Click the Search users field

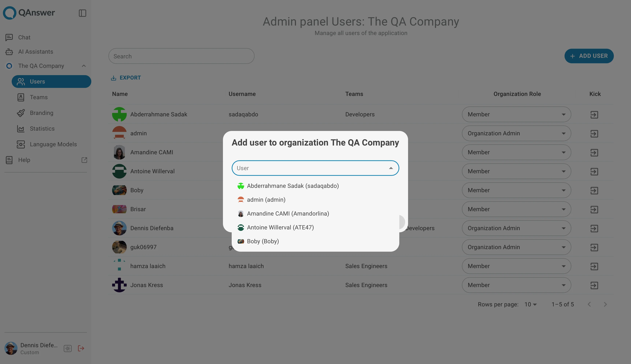point(181,56)
